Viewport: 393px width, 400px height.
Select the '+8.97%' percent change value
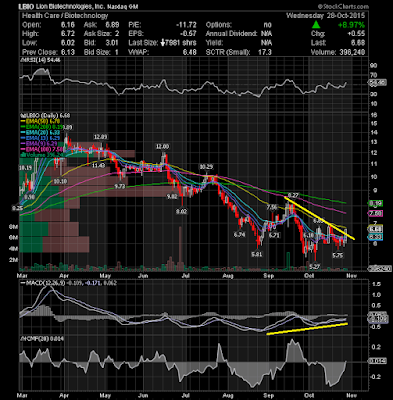351,25
